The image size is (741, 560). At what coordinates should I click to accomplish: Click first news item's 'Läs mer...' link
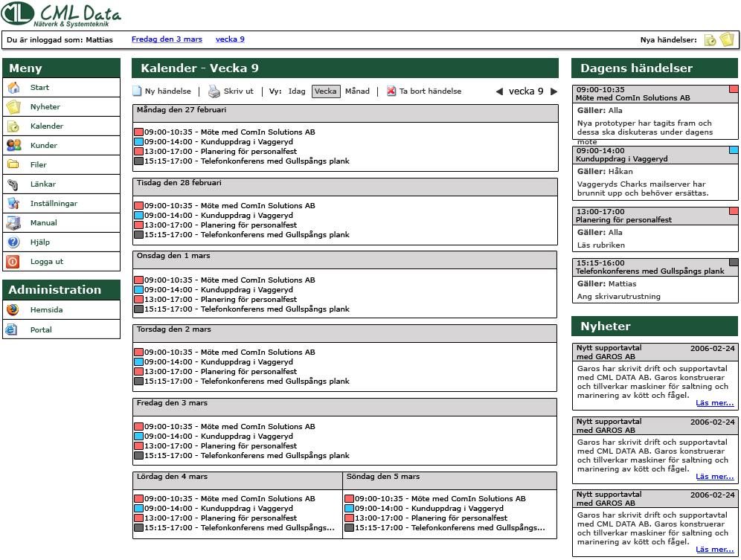click(714, 403)
